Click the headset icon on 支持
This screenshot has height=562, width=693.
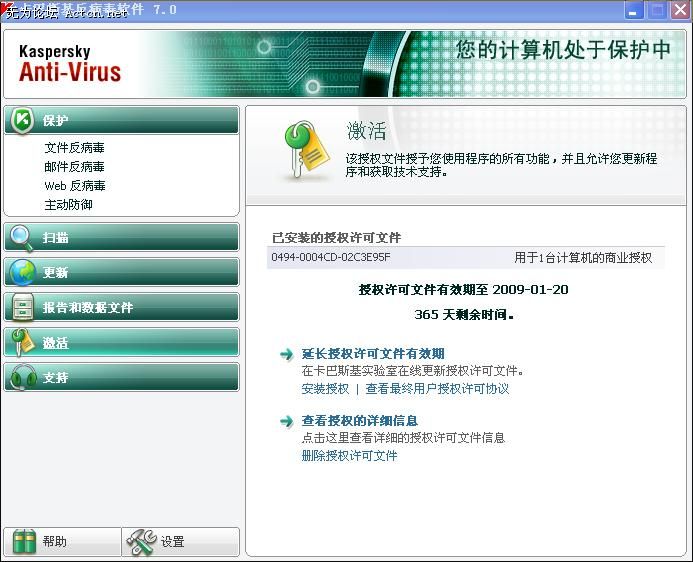[x=23, y=377]
